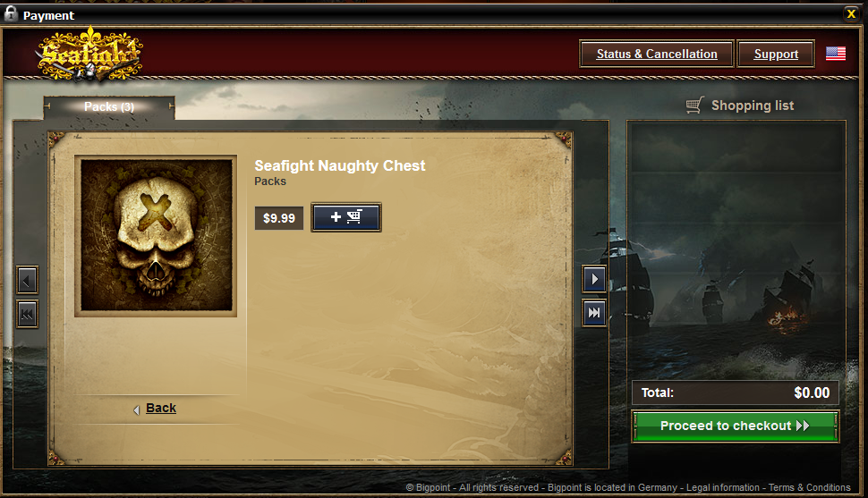Proceed to checkout

pyautogui.click(x=736, y=426)
